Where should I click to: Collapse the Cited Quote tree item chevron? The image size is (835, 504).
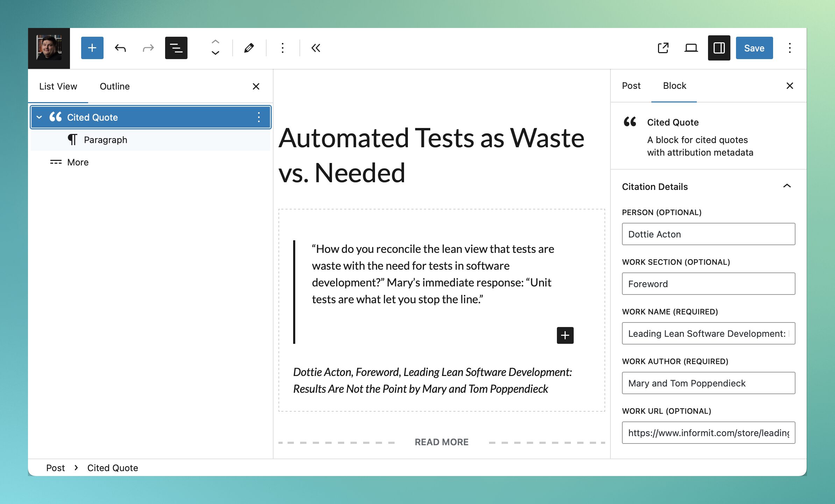40,117
